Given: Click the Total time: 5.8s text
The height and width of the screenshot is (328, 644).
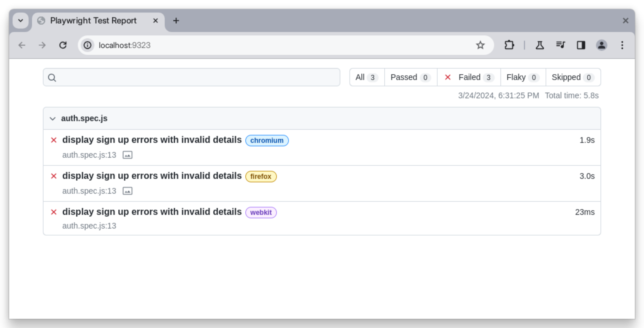Looking at the screenshot, I should point(572,95).
